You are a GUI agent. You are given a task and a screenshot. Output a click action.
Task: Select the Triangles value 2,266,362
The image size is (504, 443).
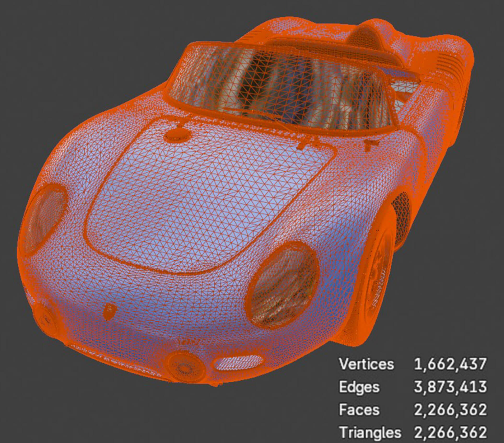tap(450, 433)
